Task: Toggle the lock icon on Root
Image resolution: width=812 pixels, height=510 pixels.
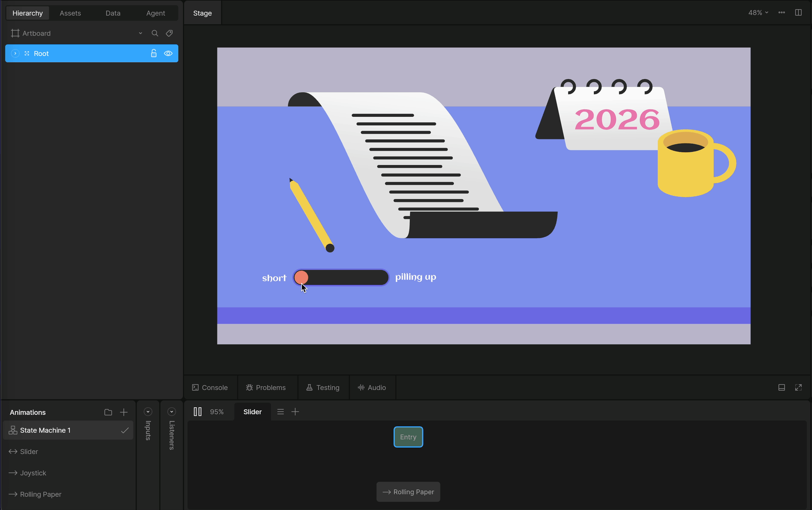Action: click(154, 53)
